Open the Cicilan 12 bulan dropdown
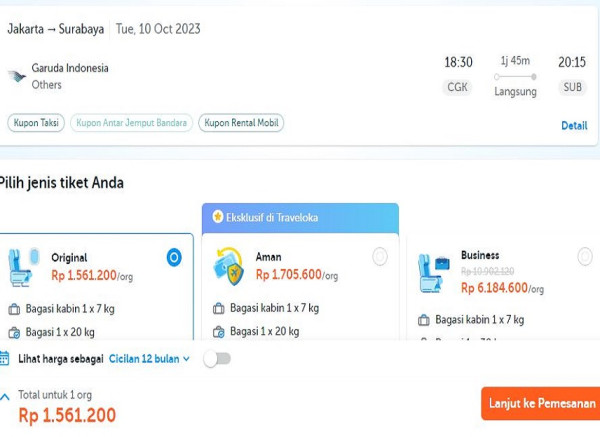Viewport: 600px width, 437px height. click(149, 359)
